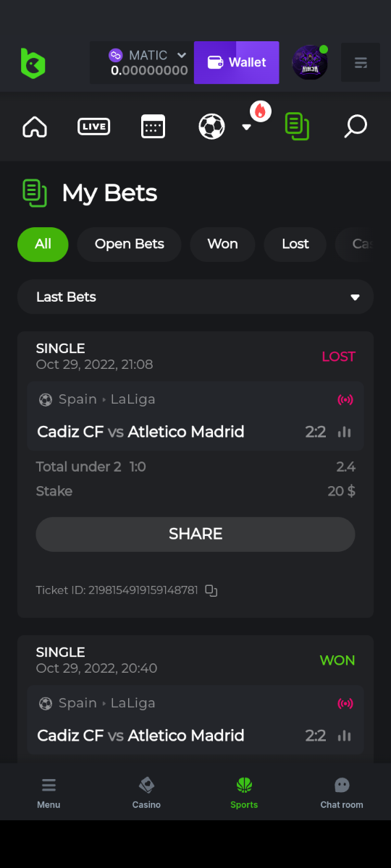Click the purple Wallet button

pos(237,63)
